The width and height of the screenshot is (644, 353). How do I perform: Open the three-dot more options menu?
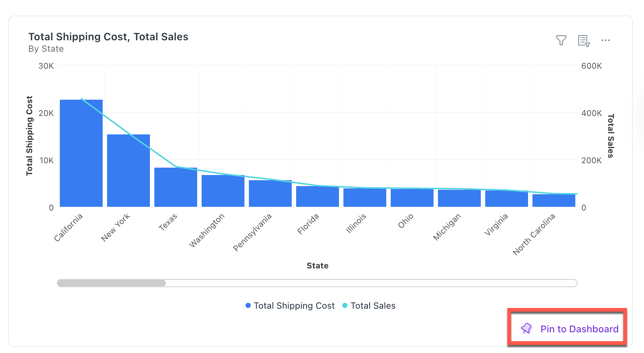[605, 40]
